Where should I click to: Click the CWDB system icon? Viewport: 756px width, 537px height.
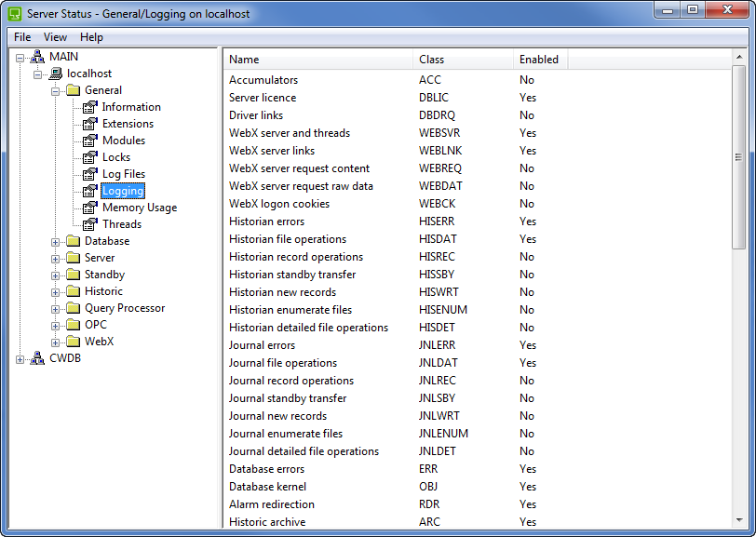tap(37, 358)
